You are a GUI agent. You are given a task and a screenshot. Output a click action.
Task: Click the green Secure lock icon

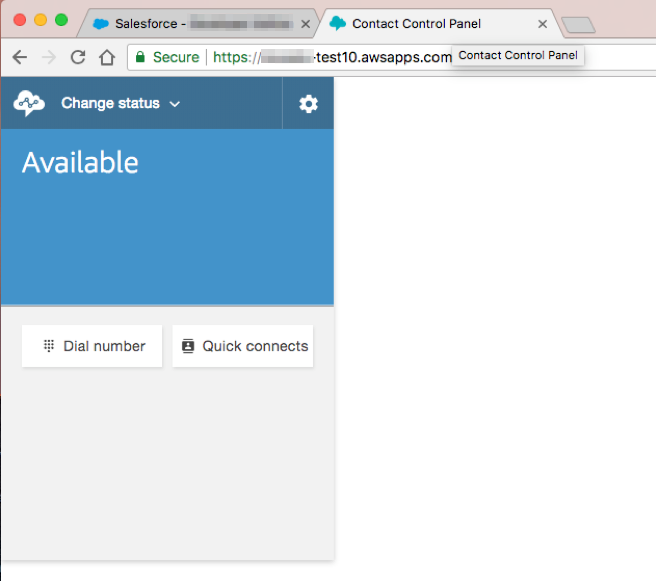point(140,56)
